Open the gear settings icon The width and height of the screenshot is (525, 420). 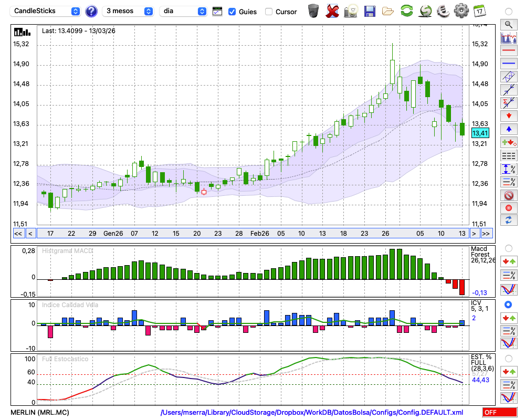461,10
